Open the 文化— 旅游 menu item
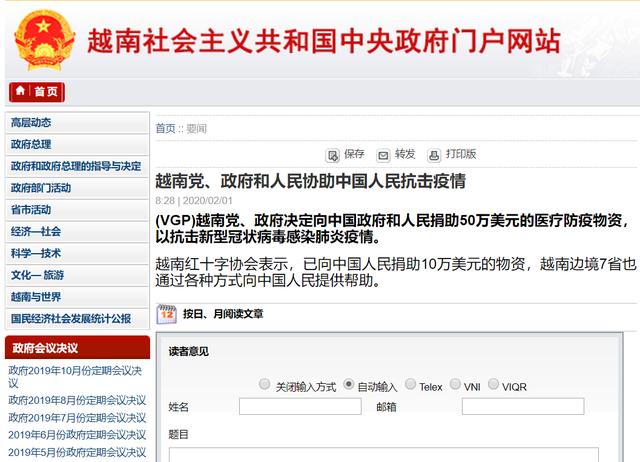640x462 pixels. click(x=77, y=275)
